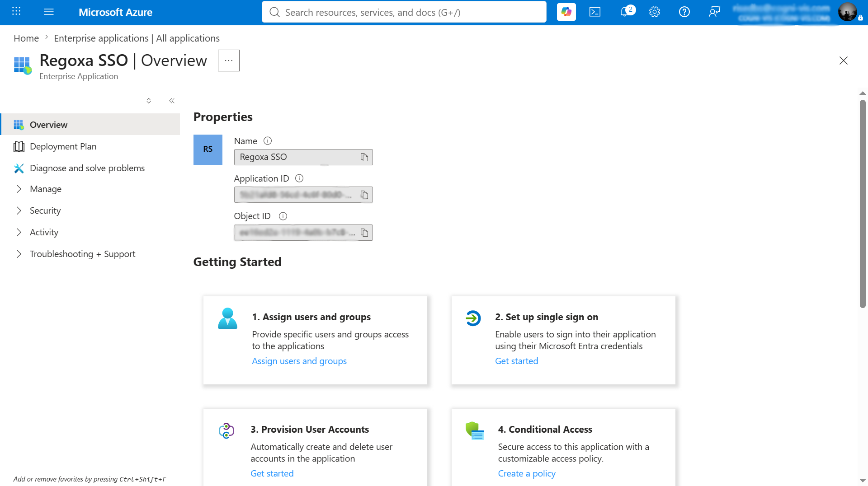Click the scrollbar up arrow
868x486 pixels.
[863, 93]
